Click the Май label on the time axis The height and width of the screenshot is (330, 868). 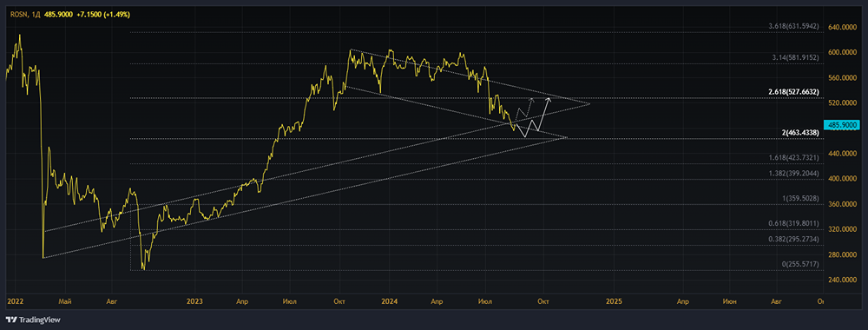[x=65, y=301]
